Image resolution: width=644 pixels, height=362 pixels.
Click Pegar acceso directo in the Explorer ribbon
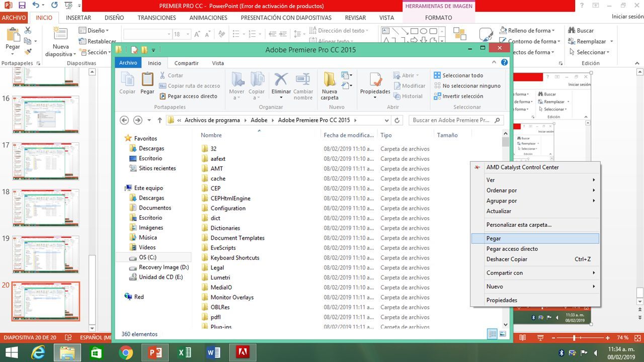pyautogui.click(x=189, y=96)
